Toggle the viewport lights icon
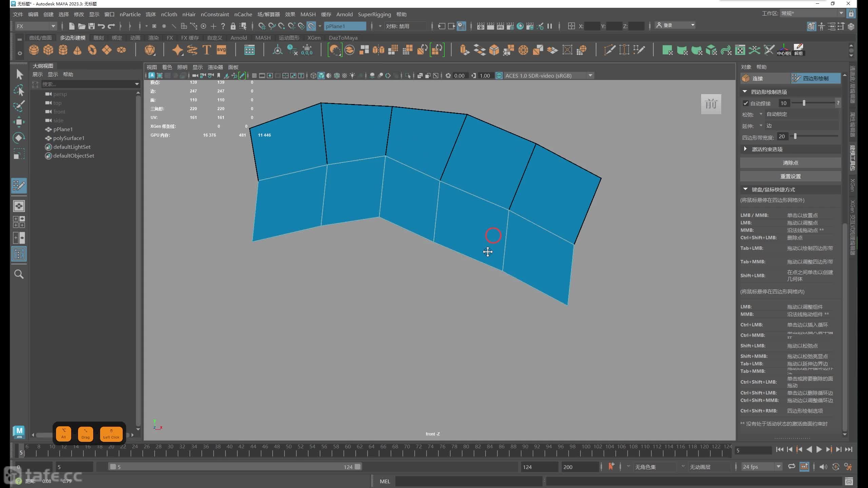 point(353,76)
